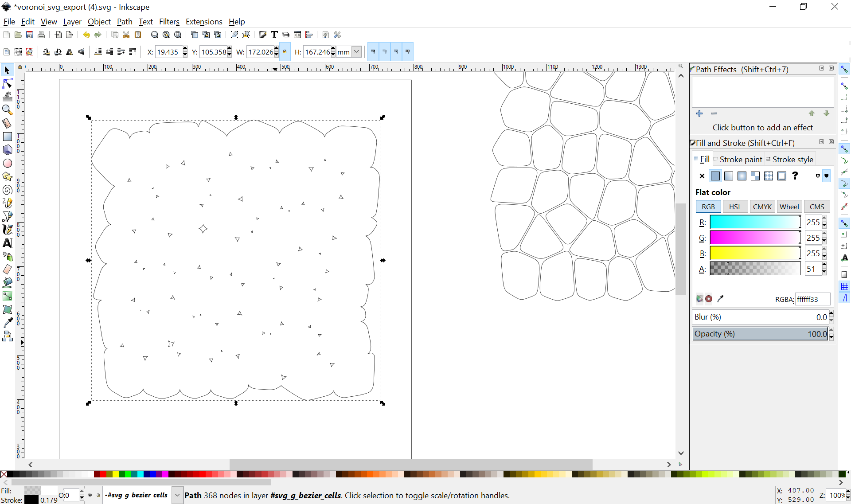Switch color mode to CMYK
Viewport: 851px width, 504px height.
(762, 207)
